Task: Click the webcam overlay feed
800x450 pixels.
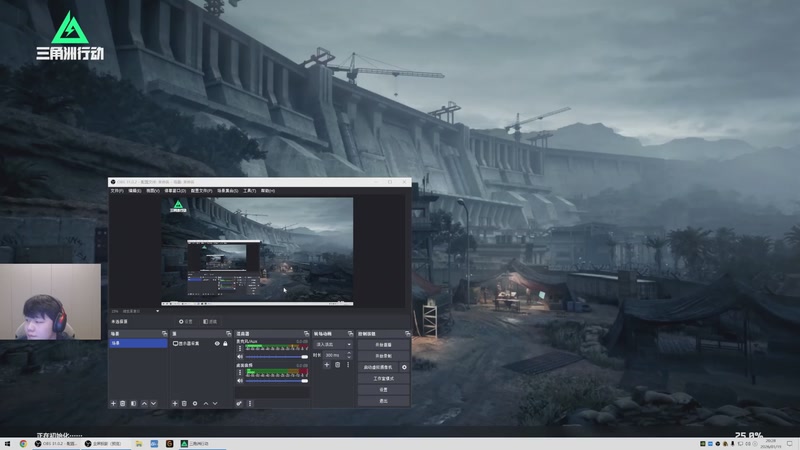Action: 50,302
